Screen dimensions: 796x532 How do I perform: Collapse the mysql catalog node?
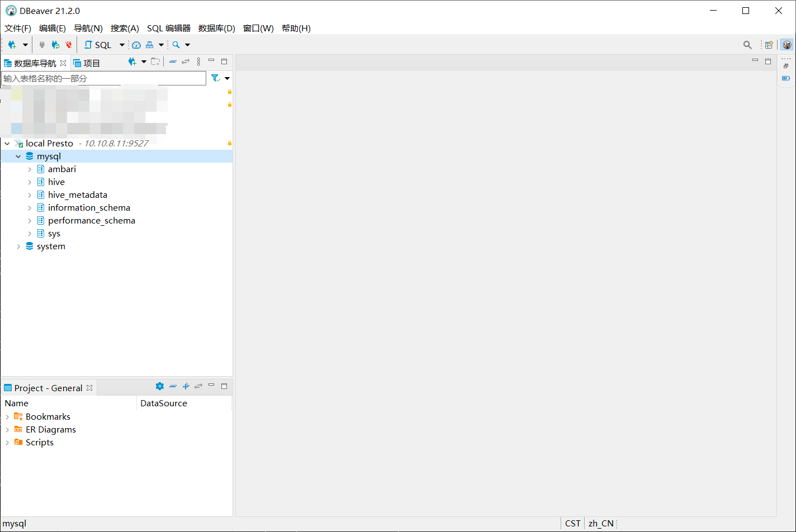coord(18,156)
